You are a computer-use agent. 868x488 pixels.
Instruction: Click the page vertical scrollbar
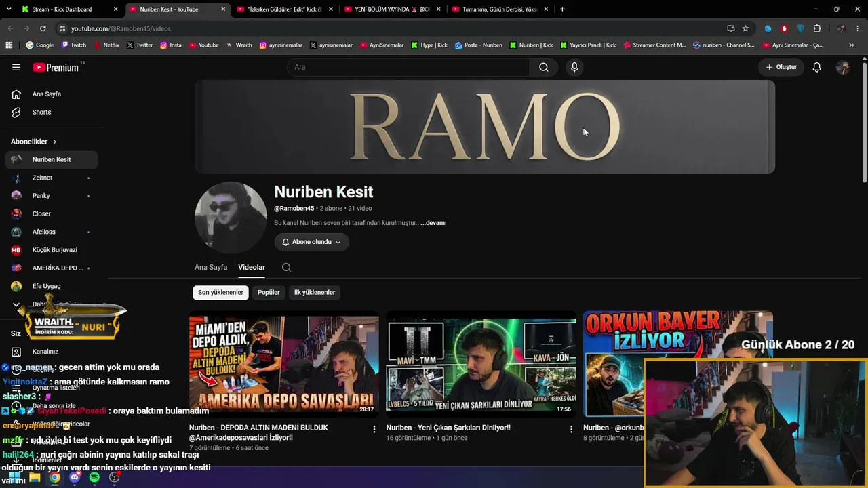pos(864,122)
